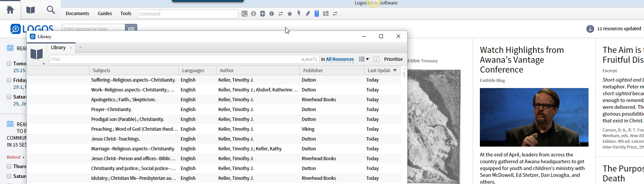Click the blue help question icon
This screenshot has height=184, width=644.
317,14
